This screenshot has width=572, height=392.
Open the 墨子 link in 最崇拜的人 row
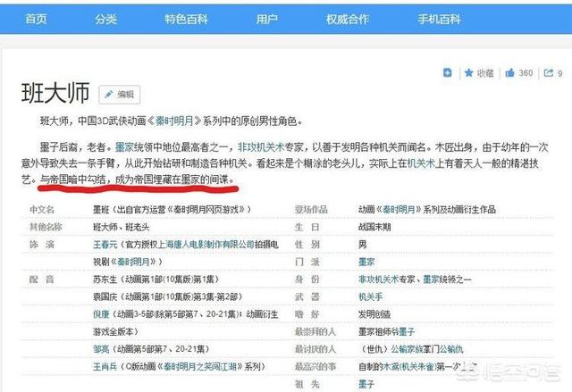click(407, 331)
